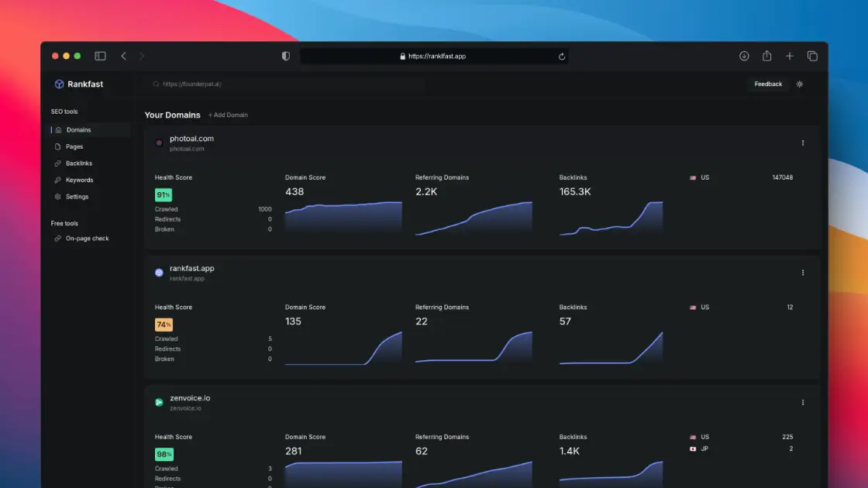Open the photoai.com domain title
This screenshot has width=868, height=488.
pos(191,139)
